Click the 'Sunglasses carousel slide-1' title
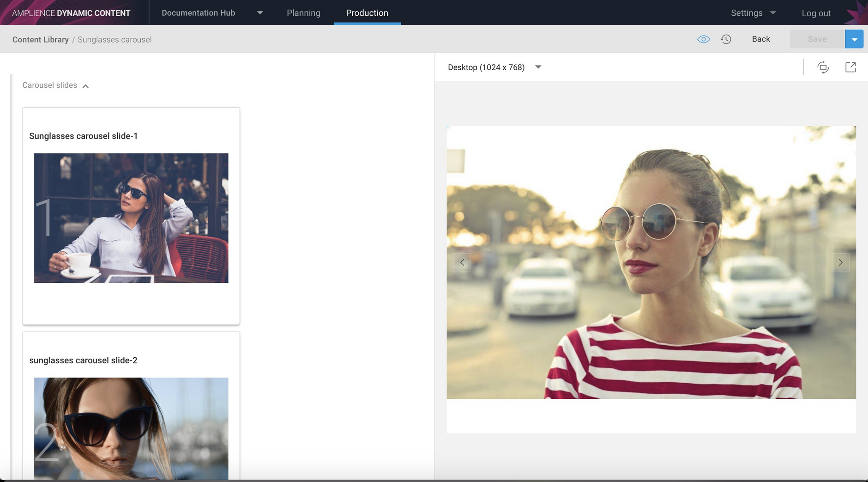Image resolution: width=868 pixels, height=482 pixels. 83,136
